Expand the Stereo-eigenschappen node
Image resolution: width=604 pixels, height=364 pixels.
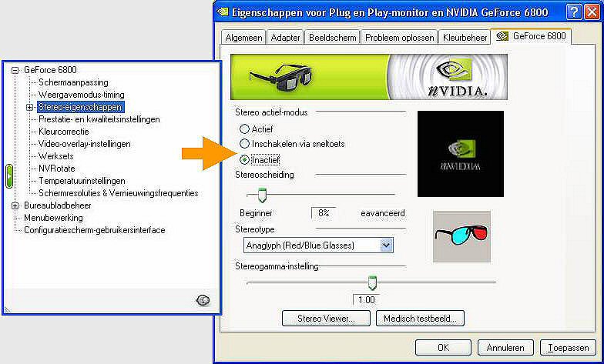pos(29,108)
